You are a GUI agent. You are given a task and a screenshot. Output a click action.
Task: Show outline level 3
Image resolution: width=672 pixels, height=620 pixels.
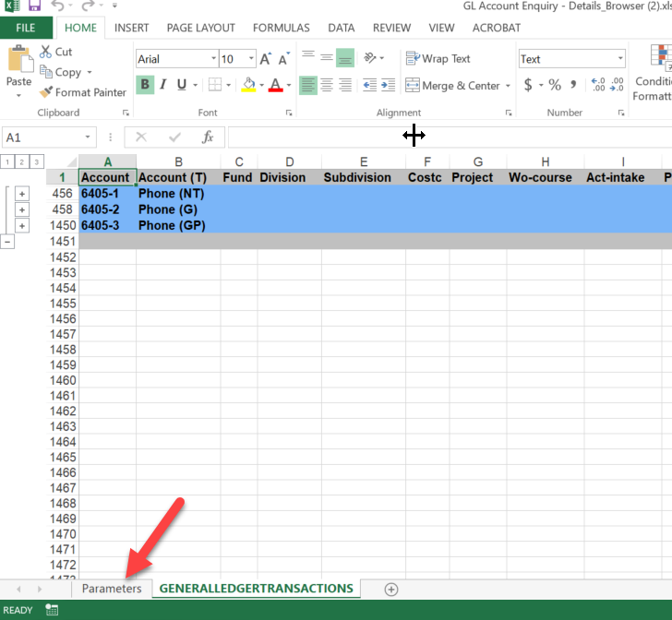pyautogui.click(x=36, y=162)
